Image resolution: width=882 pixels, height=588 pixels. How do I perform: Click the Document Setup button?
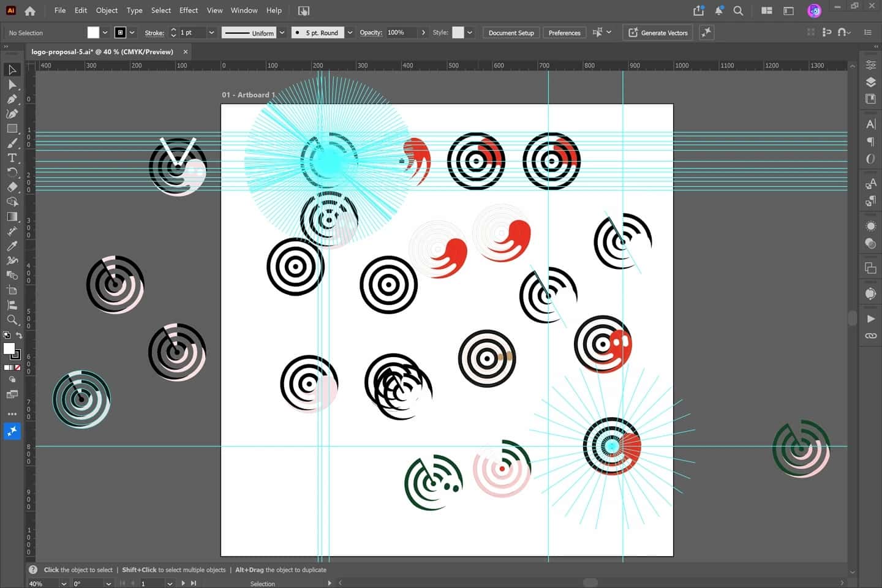coord(511,32)
